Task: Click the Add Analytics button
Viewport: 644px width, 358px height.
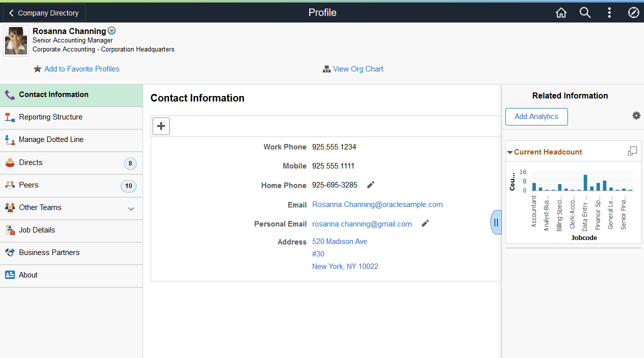Action: (x=536, y=116)
